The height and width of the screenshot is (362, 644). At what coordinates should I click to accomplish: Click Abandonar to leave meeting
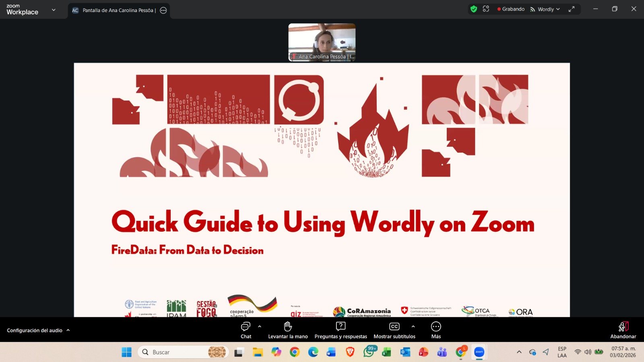pyautogui.click(x=623, y=330)
